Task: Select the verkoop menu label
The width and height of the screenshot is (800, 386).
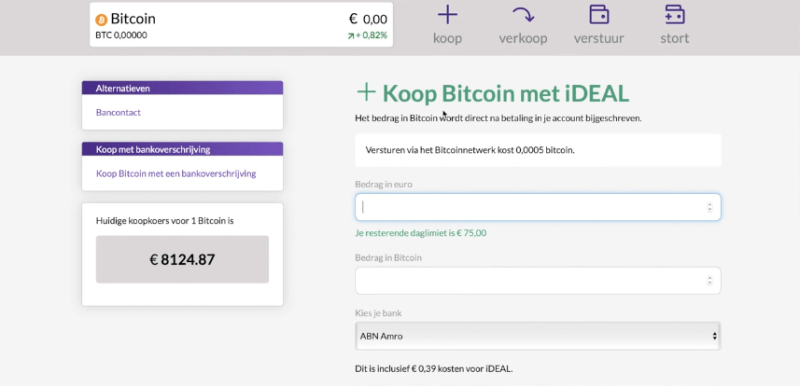Action: [523, 38]
